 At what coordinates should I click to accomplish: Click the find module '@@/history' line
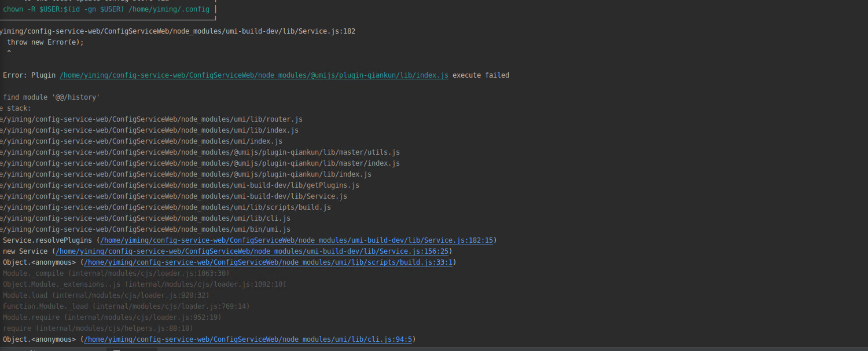52,97
